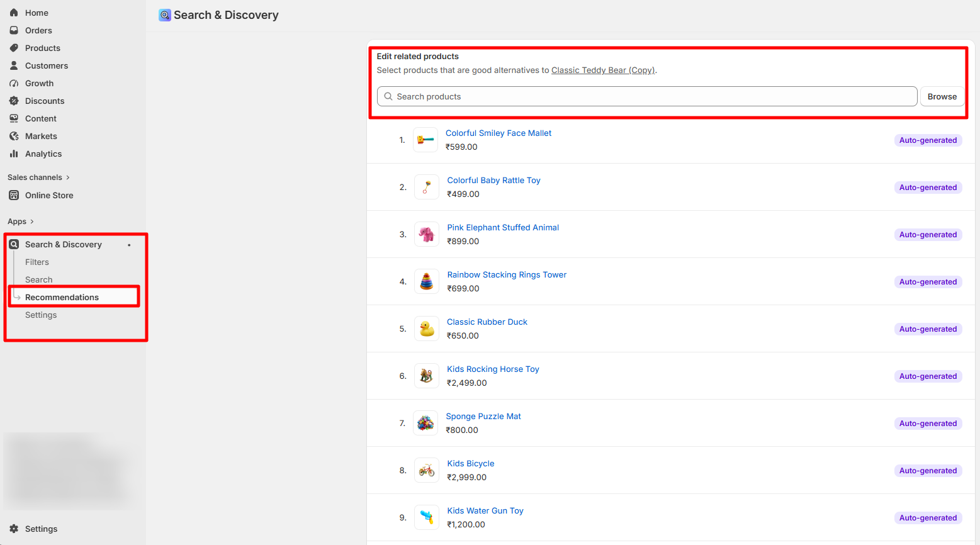This screenshot has height=545, width=980.
Task: Click the ₹899.00 price text
Action: pos(463,241)
